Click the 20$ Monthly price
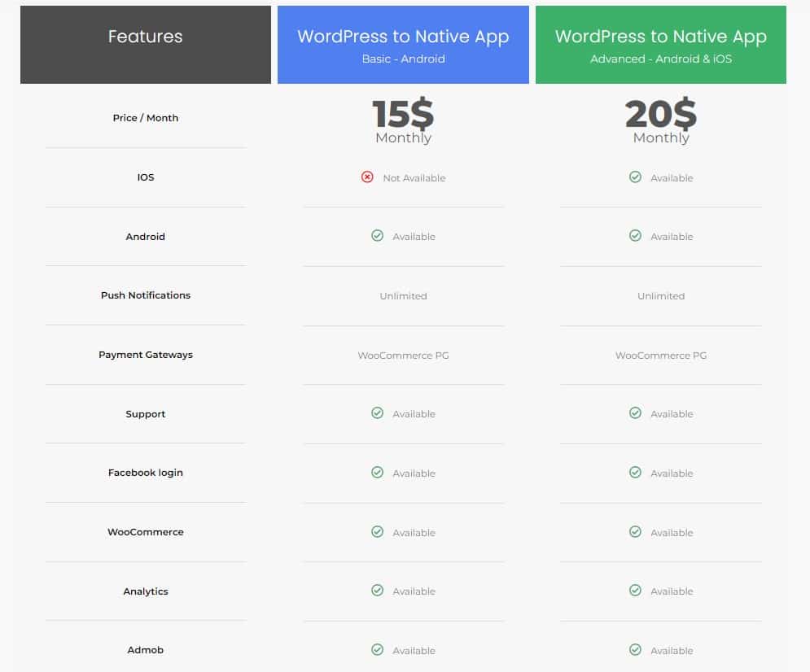The width and height of the screenshot is (810, 672). pos(660,121)
